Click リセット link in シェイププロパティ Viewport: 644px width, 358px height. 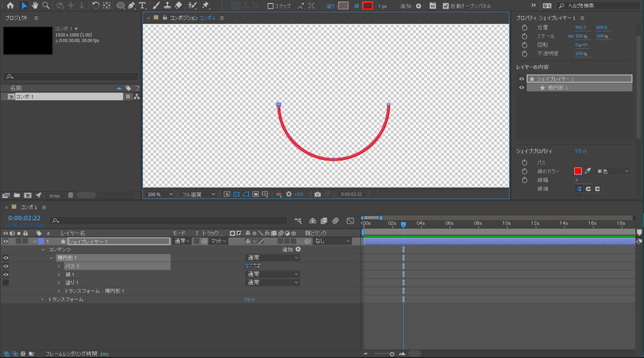tap(581, 151)
